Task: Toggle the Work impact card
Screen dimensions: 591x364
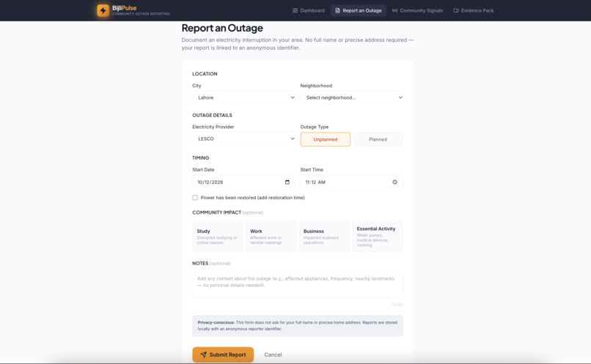Action: coord(271,237)
